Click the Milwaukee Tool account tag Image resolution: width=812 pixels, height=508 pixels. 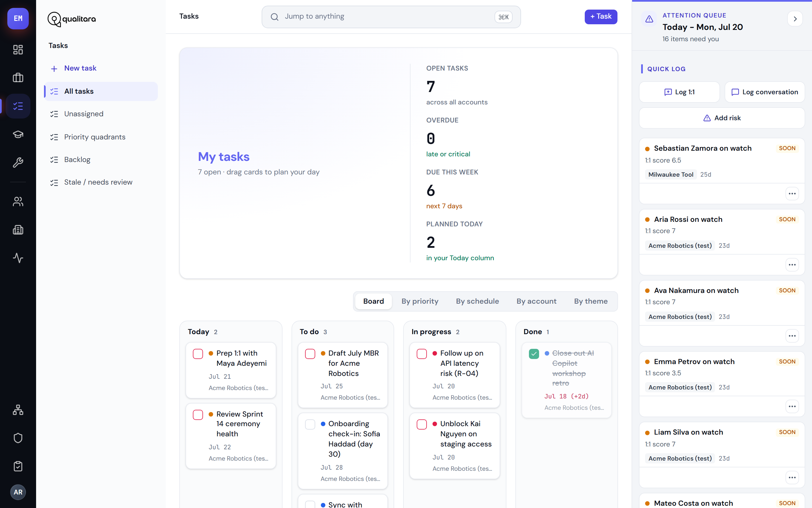[671, 174]
